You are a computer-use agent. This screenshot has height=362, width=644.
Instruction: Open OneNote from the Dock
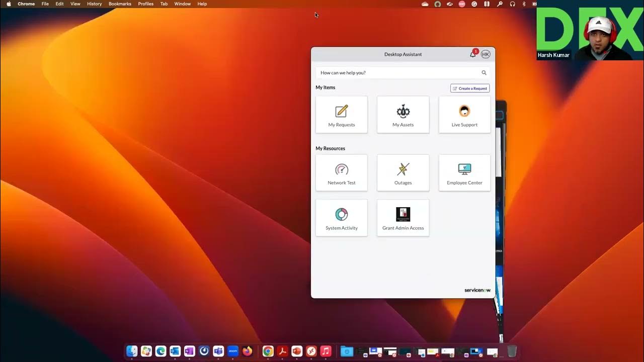tap(190, 351)
